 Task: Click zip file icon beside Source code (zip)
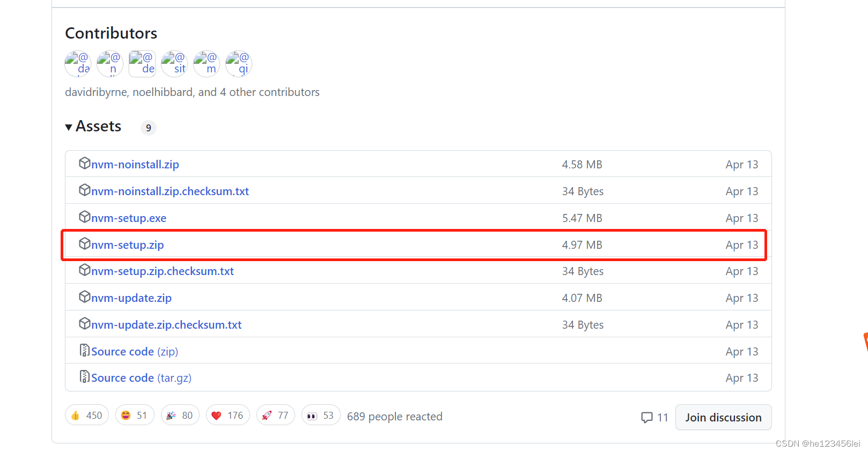84,350
